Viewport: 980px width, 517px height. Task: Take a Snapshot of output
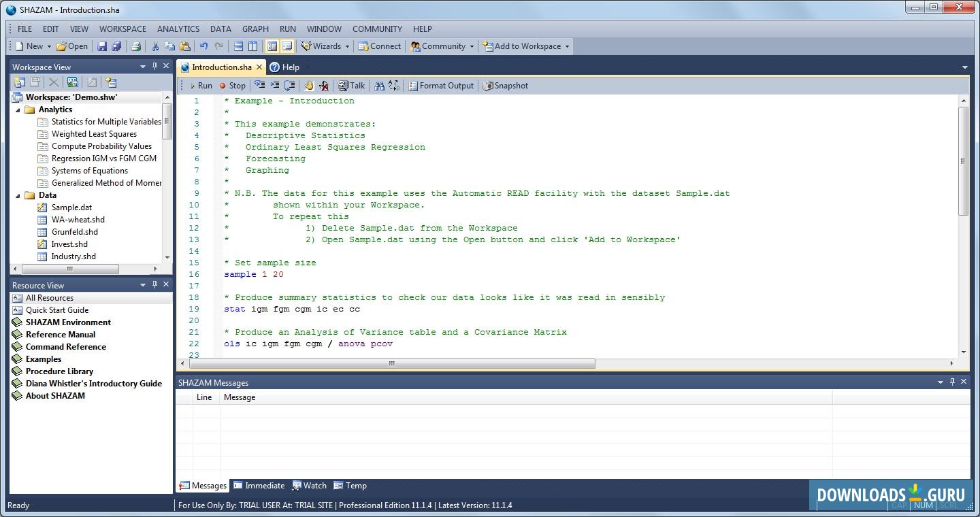(506, 86)
